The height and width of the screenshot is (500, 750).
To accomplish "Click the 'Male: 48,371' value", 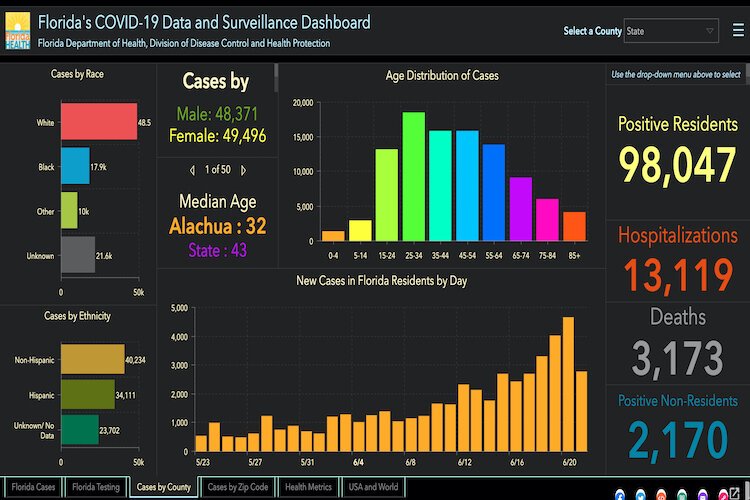I will 217,114.
